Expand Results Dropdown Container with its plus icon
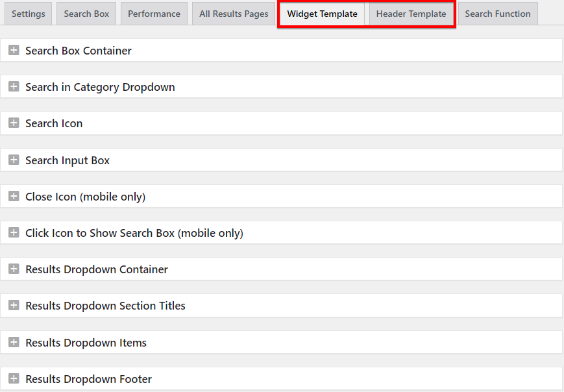 point(14,269)
